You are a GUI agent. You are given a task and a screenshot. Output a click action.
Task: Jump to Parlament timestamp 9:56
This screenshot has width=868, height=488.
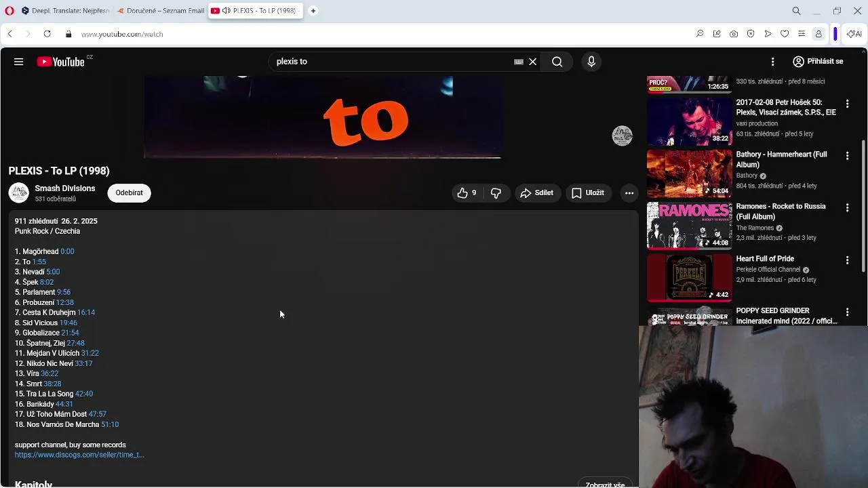tap(64, 292)
